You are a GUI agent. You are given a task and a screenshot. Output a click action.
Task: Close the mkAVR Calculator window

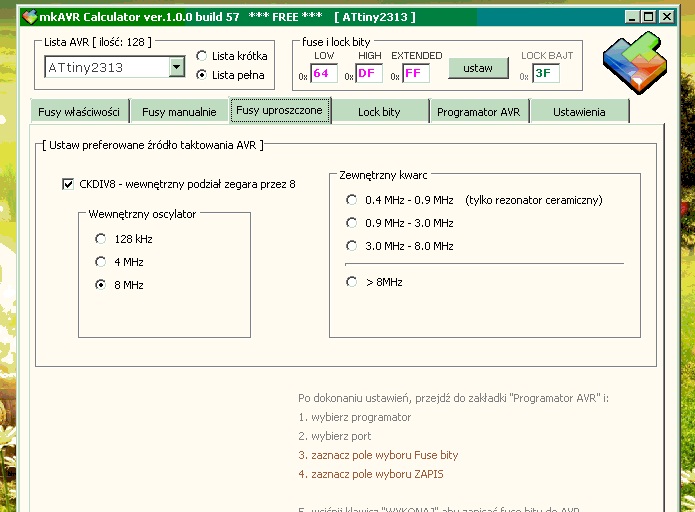(x=667, y=17)
